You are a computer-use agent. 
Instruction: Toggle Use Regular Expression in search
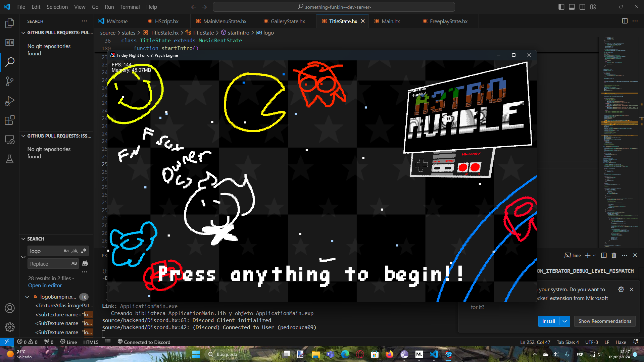pyautogui.click(x=84, y=251)
